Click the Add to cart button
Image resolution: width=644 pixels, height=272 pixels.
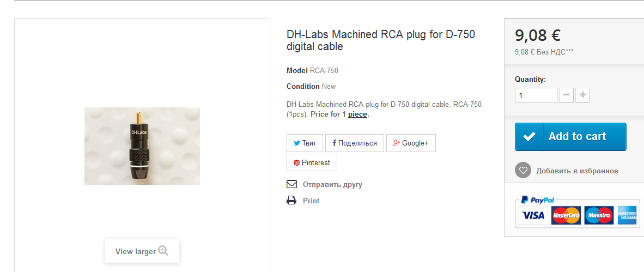(570, 137)
